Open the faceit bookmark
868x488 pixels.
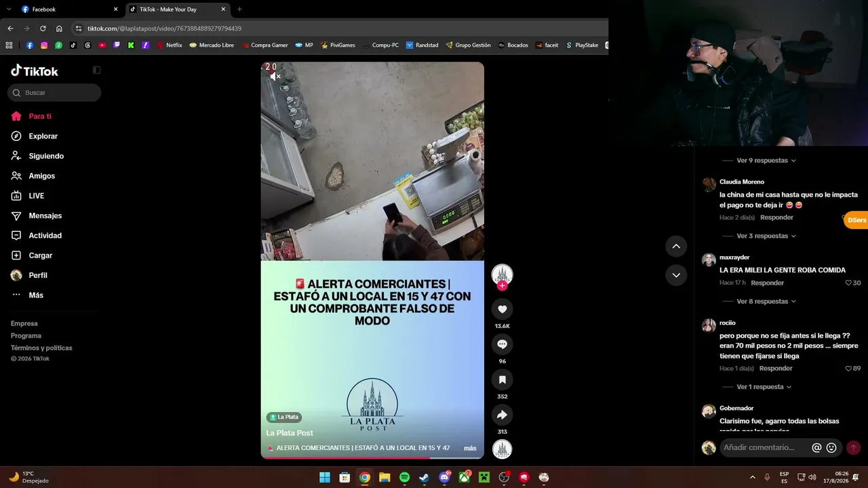point(547,45)
